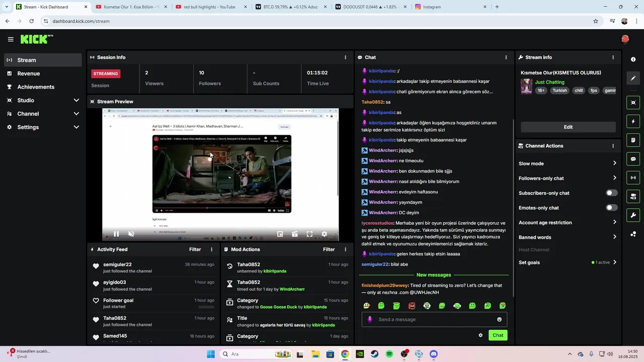Toggle the broadcast signal widget icon
The height and width of the screenshot is (362, 644).
pos(633,177)
